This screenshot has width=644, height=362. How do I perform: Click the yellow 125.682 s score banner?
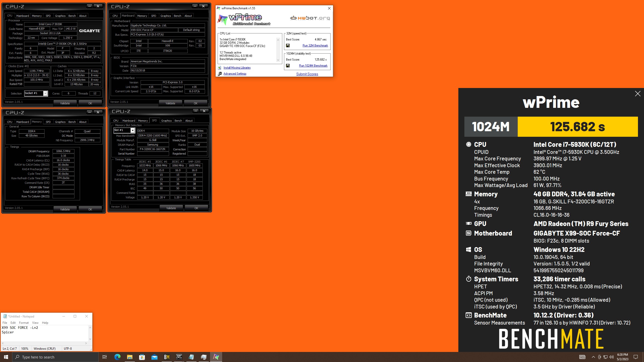578,127
